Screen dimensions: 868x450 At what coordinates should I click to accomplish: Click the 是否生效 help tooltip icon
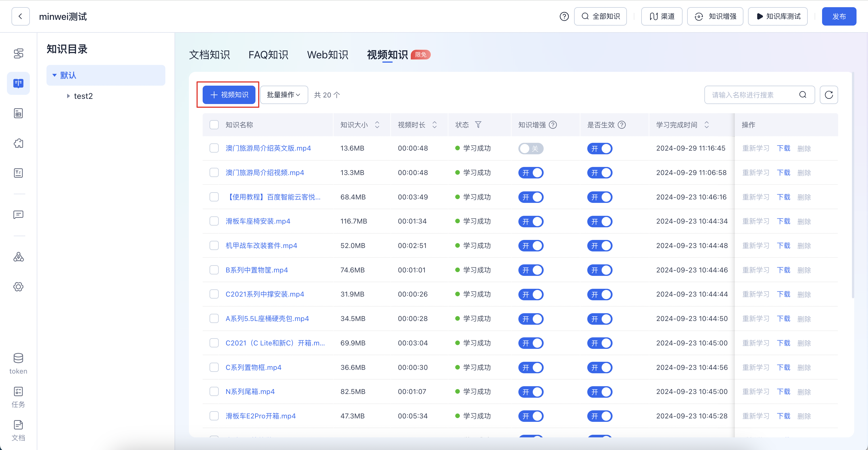click(x=622, y=125)
